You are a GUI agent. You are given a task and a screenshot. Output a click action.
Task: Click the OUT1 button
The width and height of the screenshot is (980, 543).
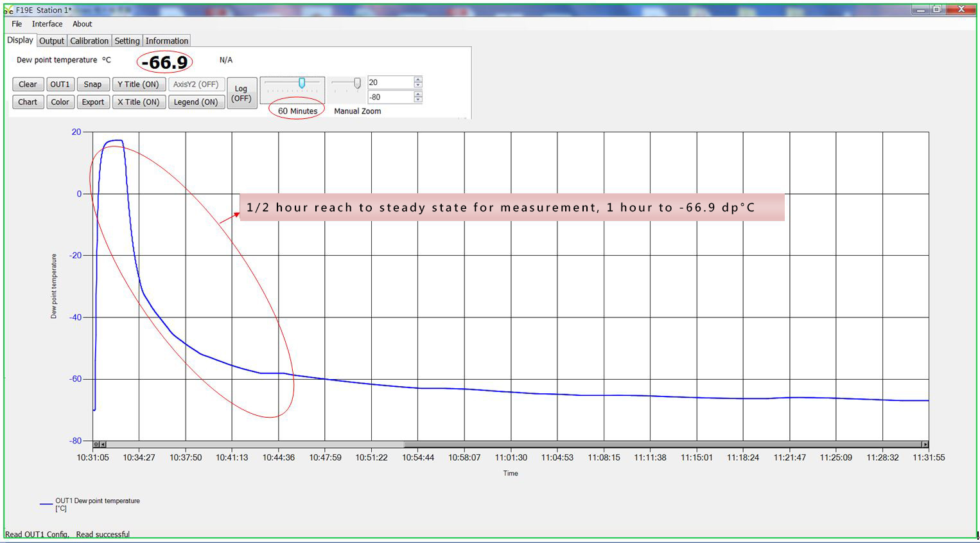point(60,84)
